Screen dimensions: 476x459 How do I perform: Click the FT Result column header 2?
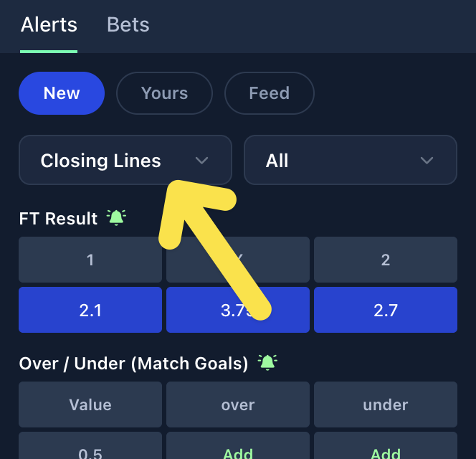(x=386, y=260)
